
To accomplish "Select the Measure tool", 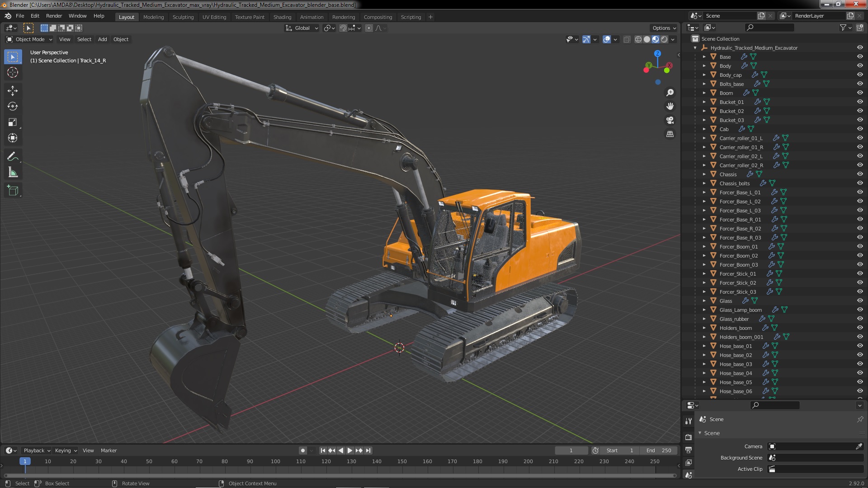I will point(13,173).
